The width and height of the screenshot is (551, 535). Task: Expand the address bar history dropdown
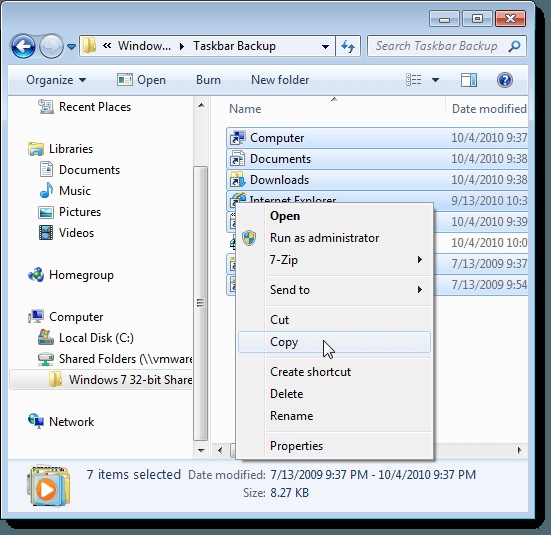(x=325, y=46)
